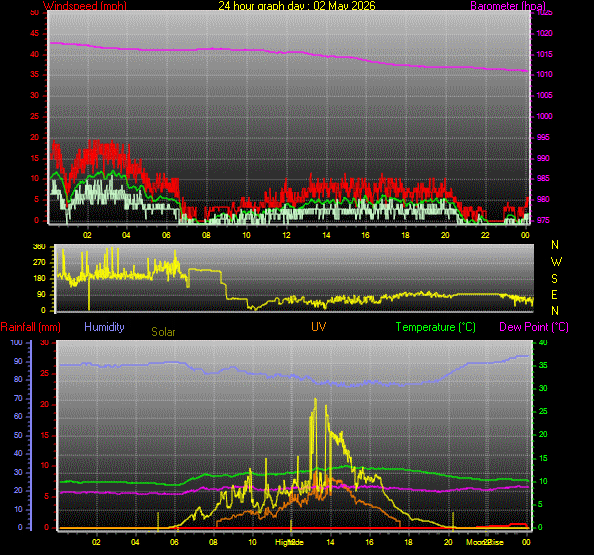Click 90 on the wind direction axis

(41, 294)
